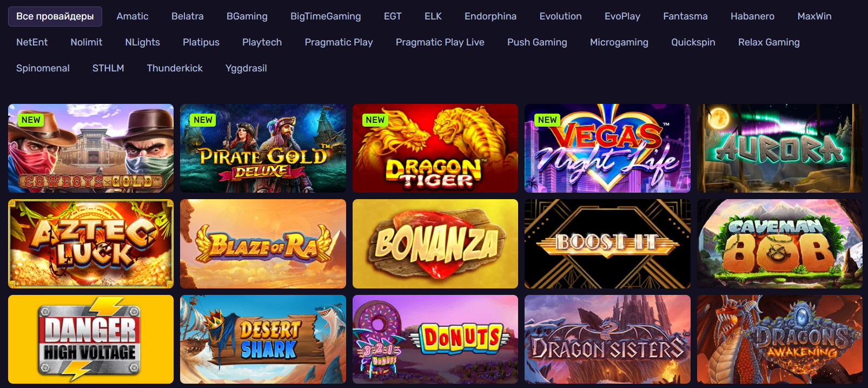Filter by Microgaming provider

point(619,42)
